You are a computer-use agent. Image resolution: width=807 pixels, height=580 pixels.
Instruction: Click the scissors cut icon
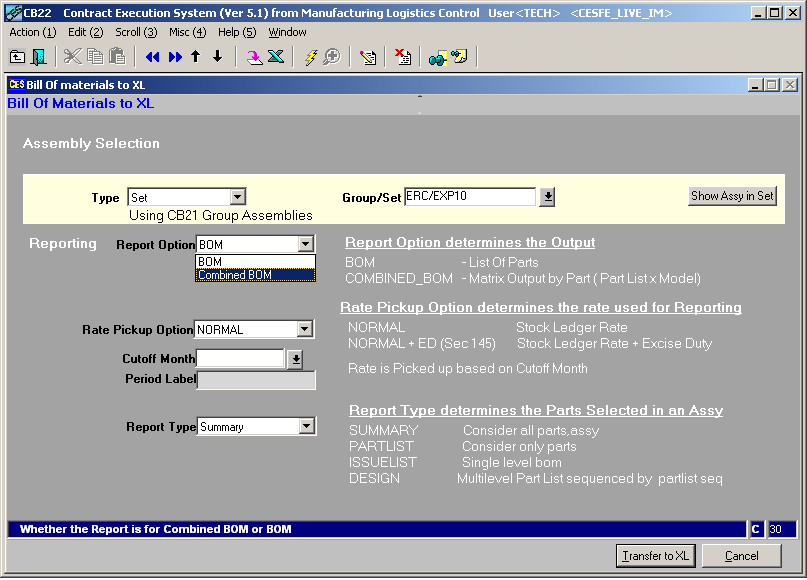[73, 57]
